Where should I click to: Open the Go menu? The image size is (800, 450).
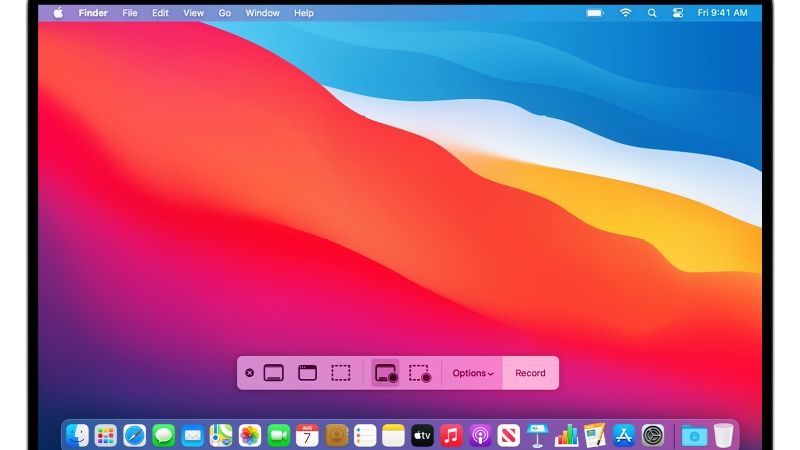pos(224,13)
